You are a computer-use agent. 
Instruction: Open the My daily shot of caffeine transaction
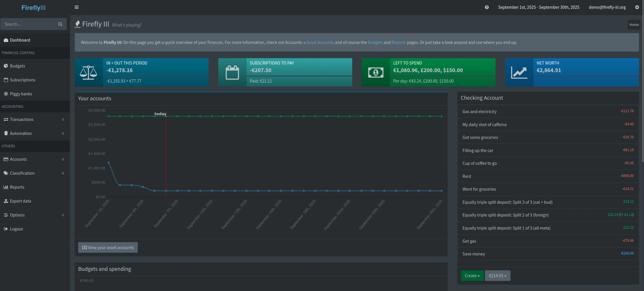pyautogui.click(x=484, y=124)
